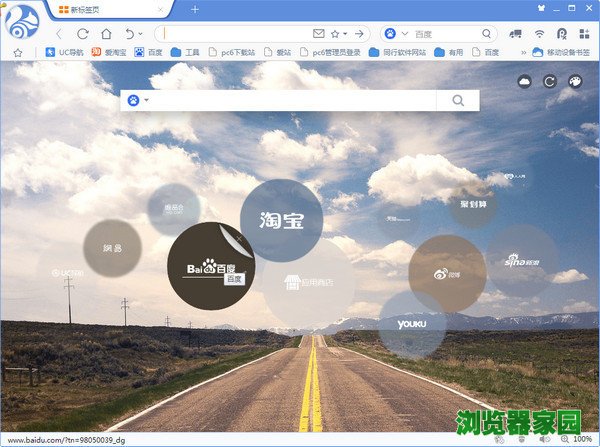The width and height of the screenshot is (600, 447).
Task: Open the faint 天猫 bubble
Action: (x=398, y=219)
